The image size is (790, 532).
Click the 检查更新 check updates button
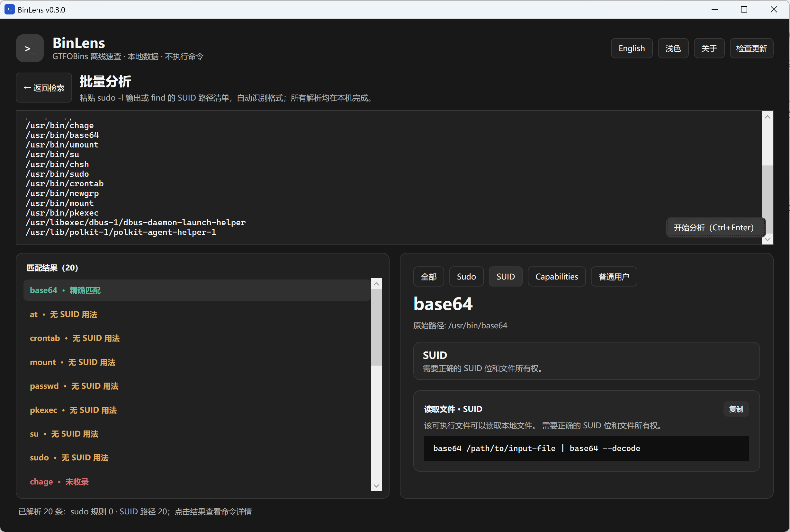pyautogui.click(x=751, y=48)
